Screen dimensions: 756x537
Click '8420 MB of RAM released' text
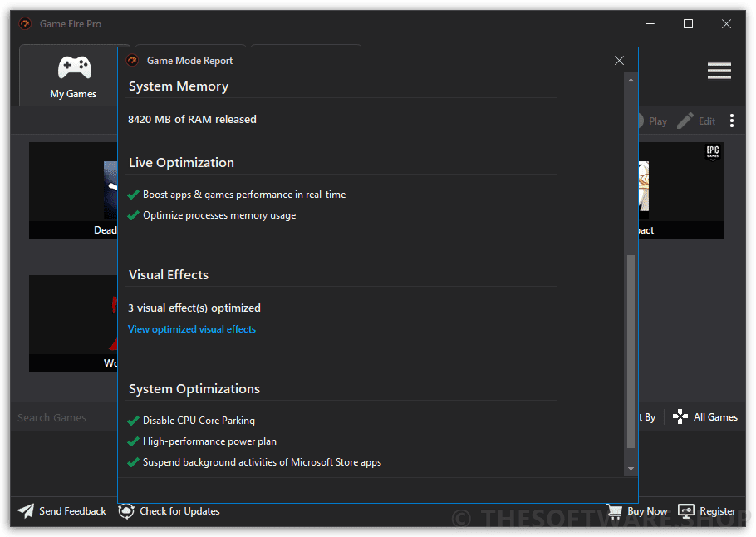click(192, 119)
